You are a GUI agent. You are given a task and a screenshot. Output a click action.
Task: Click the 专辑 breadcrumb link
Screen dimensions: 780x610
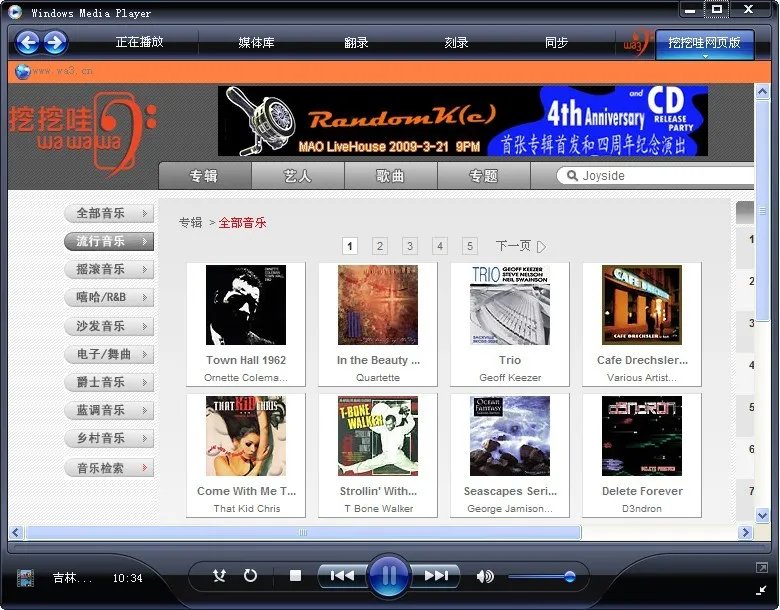(x=191, y=222)
